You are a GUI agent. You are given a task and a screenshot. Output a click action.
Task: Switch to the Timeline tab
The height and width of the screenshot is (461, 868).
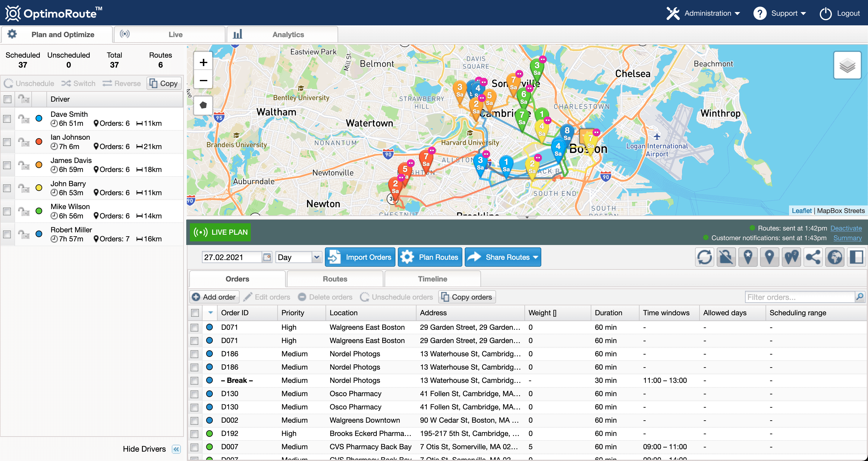coord(432,279)
